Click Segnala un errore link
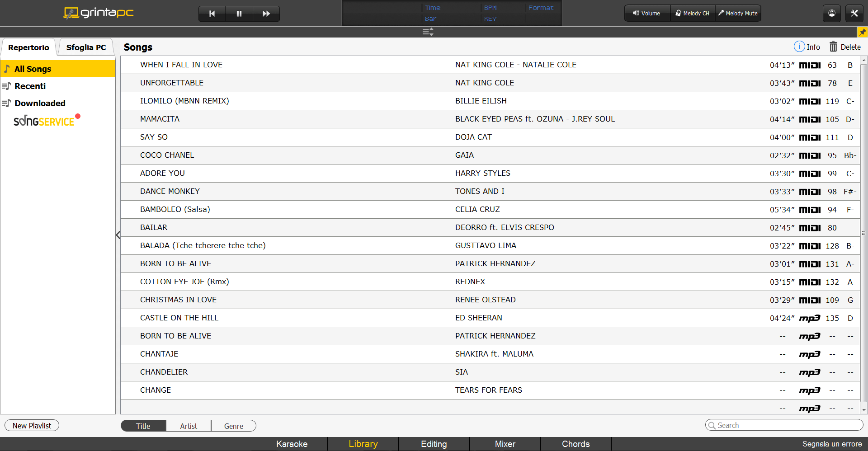This screenshot has height=451, width=868. click(x=832, y=444)
